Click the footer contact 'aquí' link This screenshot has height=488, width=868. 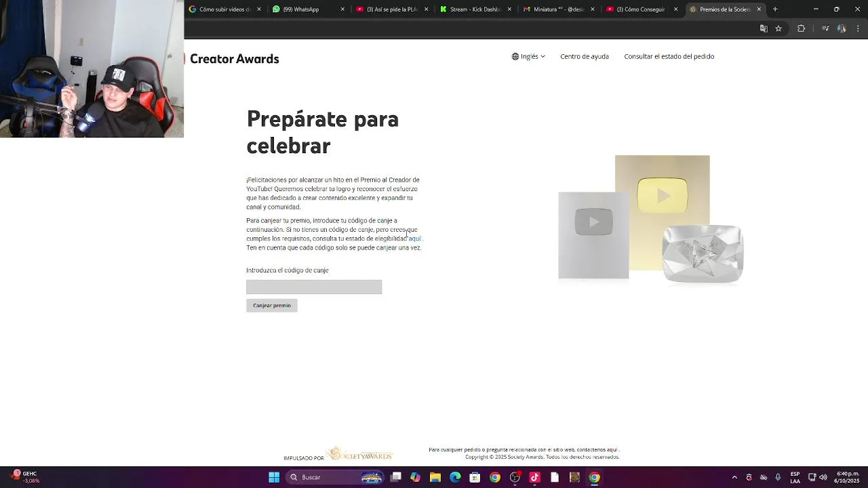pos(612,449)
